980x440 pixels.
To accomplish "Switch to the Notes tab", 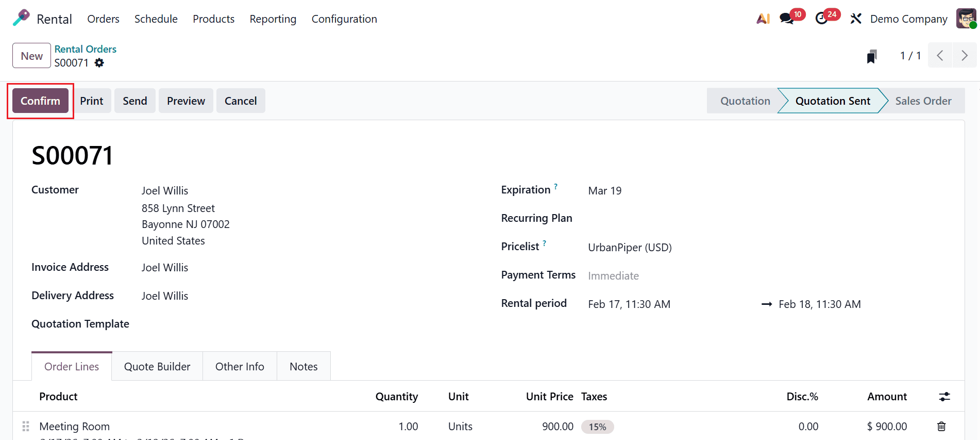I will (303, 366).
